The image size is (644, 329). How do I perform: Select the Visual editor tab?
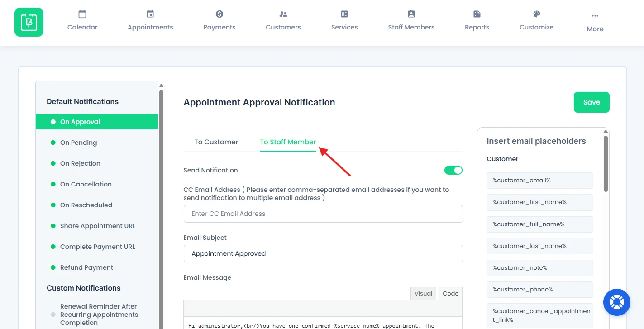pos(423,293)
